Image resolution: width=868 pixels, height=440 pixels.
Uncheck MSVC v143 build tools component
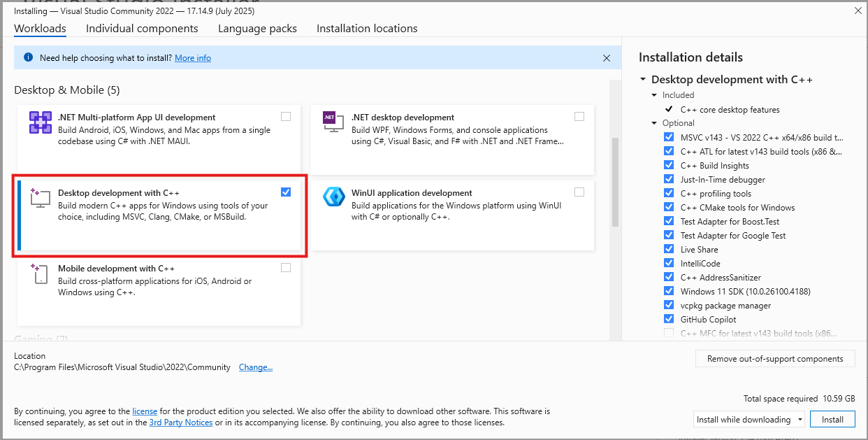coord(669,138)
